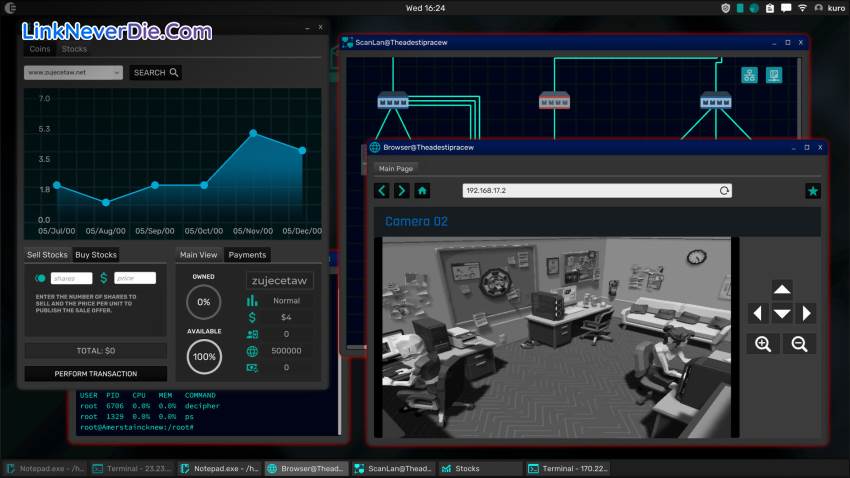Toggle the switch beside shares field
The height and width of the screenshot is (478, 850).
coord(40,278)
